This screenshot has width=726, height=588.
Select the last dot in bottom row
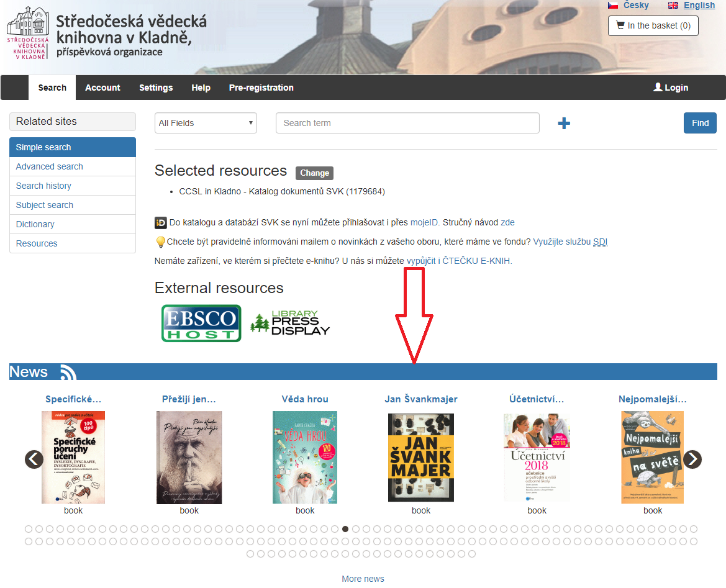click(472, 554)
